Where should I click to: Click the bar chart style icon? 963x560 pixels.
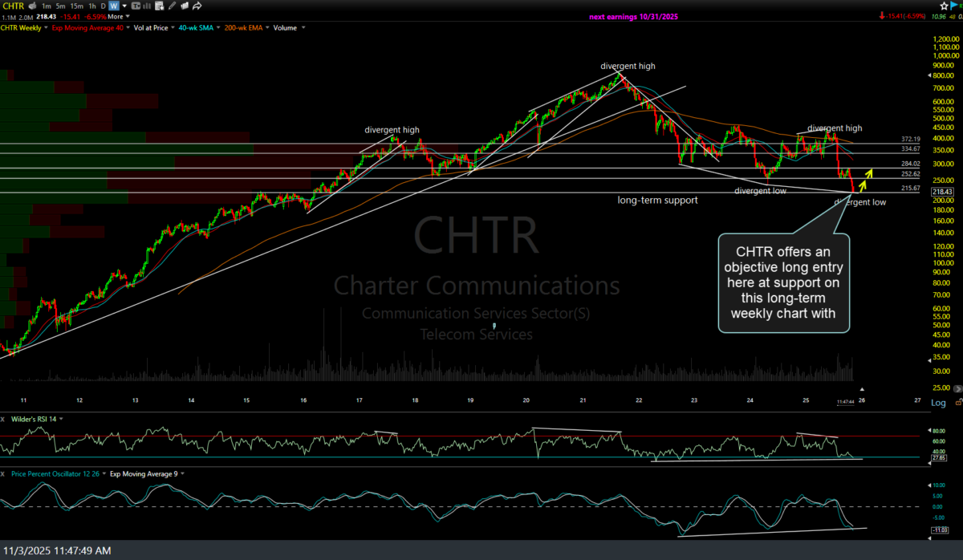[147, 6]
